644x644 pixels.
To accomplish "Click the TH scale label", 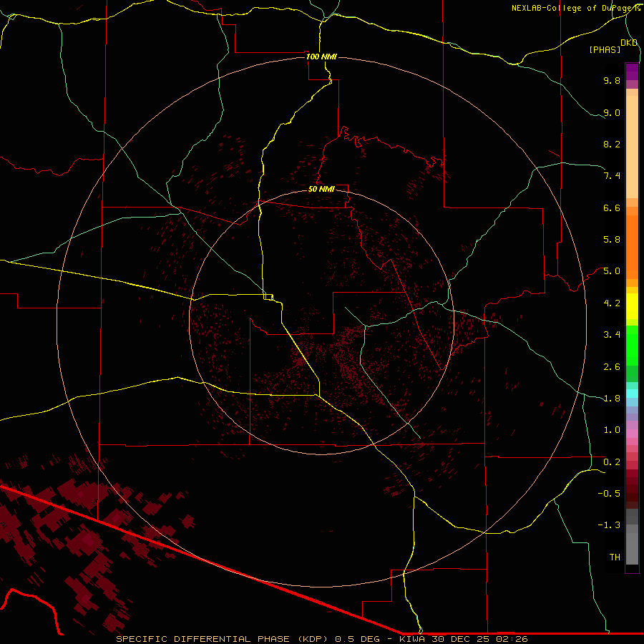I will point(615,557).
